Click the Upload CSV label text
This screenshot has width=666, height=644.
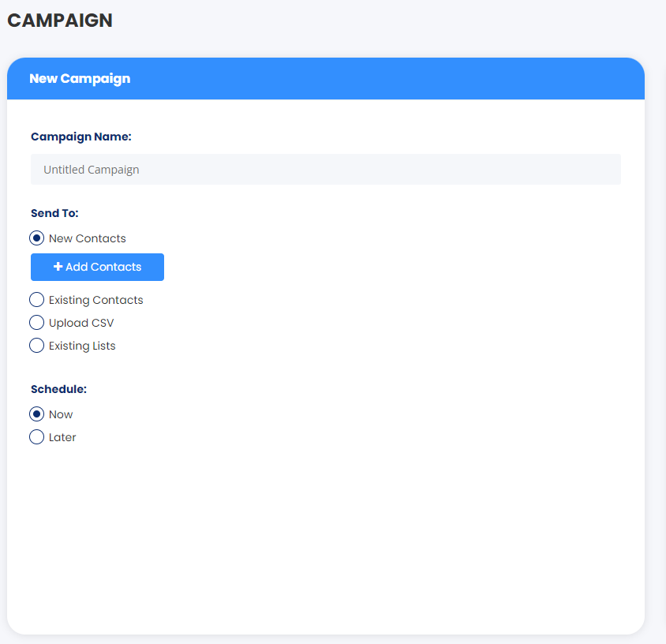[x=81, y=323]
